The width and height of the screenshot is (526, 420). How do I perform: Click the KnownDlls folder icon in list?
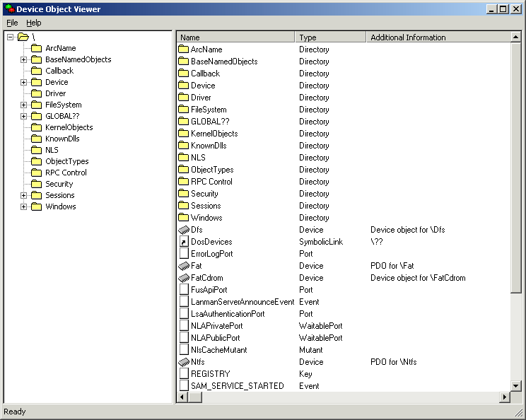(x=184, y=146)
